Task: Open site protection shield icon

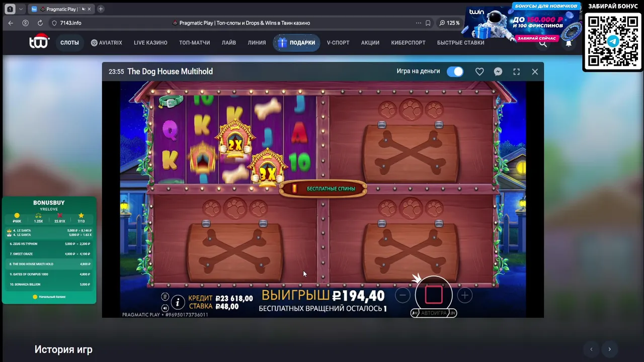Action: [x=54, y=23]
